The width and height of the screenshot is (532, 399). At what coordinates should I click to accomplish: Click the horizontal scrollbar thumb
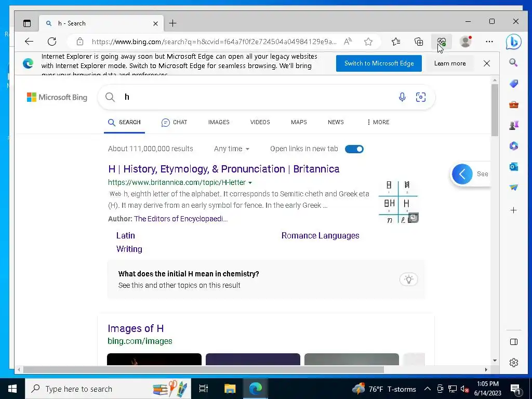[x=204, y=369]
